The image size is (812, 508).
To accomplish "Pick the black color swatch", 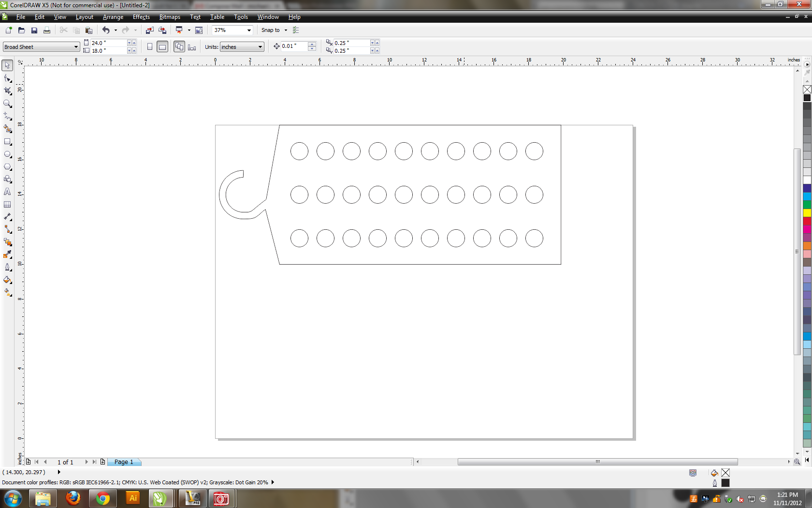I will (807, 98).
